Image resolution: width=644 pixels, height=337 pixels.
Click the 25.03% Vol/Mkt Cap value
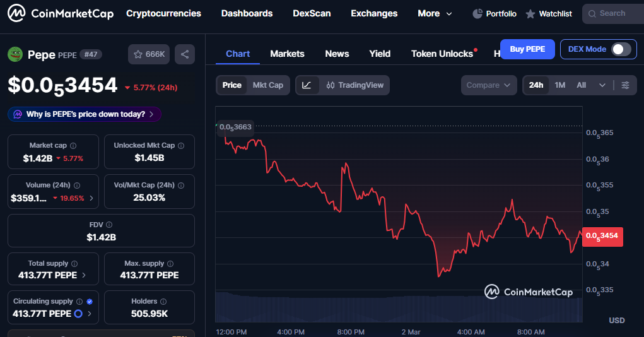[x=149, y=198]
